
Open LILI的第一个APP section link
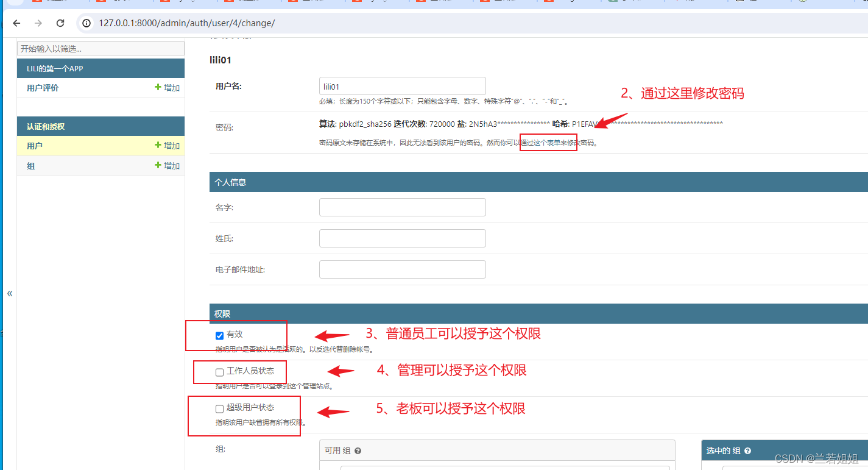tap(55, 69)
